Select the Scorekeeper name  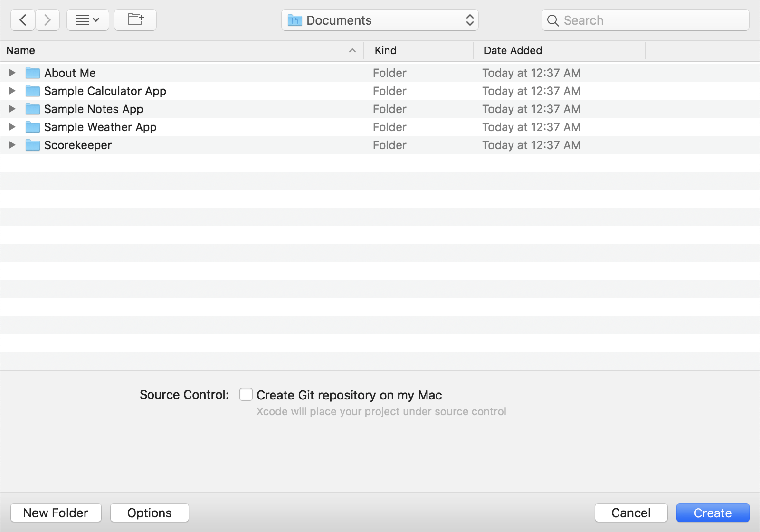78,145
